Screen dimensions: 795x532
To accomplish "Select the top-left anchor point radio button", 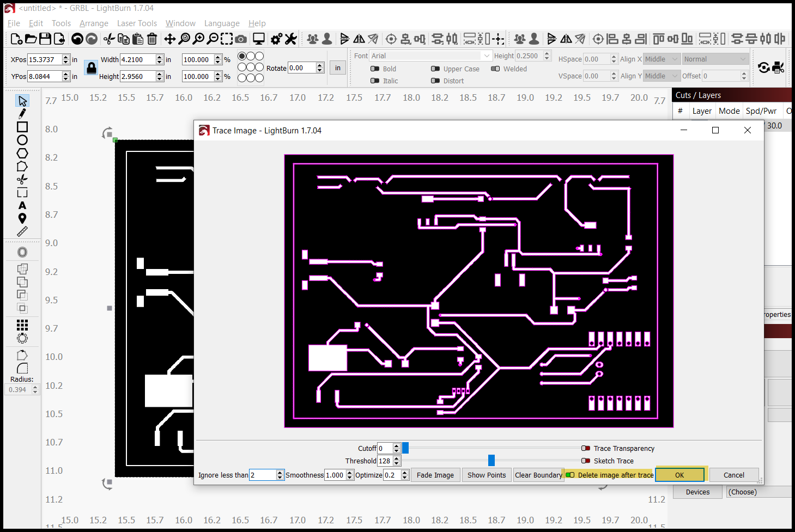I will tap(242, 56).
